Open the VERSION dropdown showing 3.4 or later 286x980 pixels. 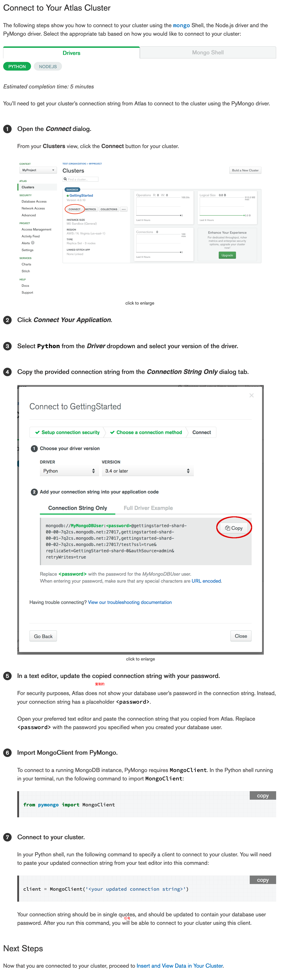pyautogui.click(x=148, y=471)
